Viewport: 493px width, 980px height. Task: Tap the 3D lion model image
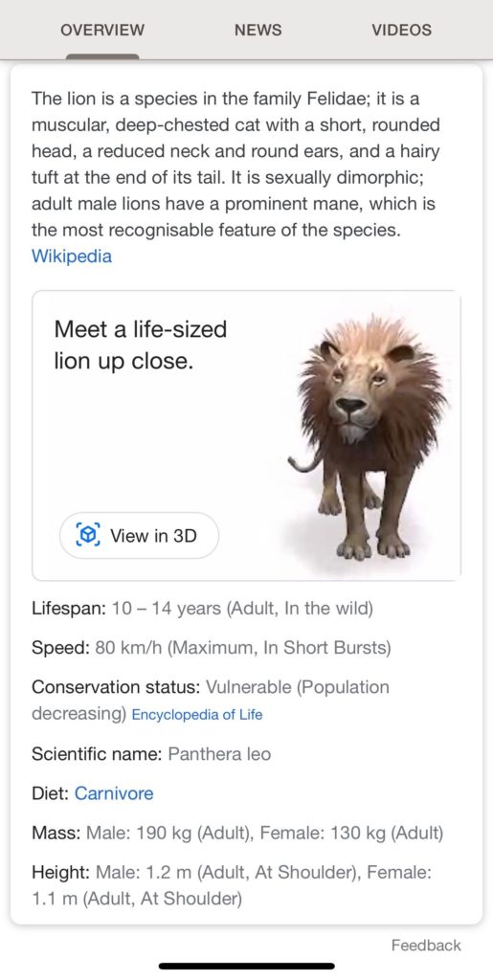pyautogui.click(x=367, y=437)
